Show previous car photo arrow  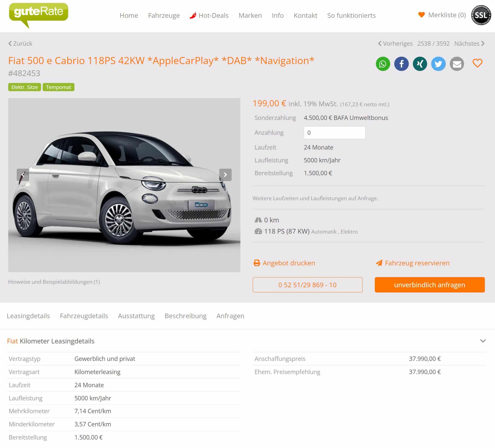pyautogui.click(x=23, y=175)
